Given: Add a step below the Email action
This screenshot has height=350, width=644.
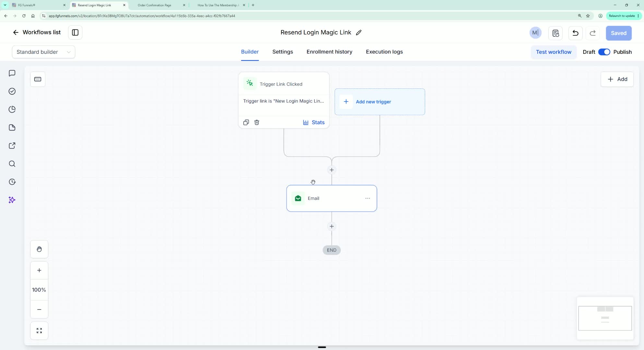Looking at the screenshot, I should (331, 226).
